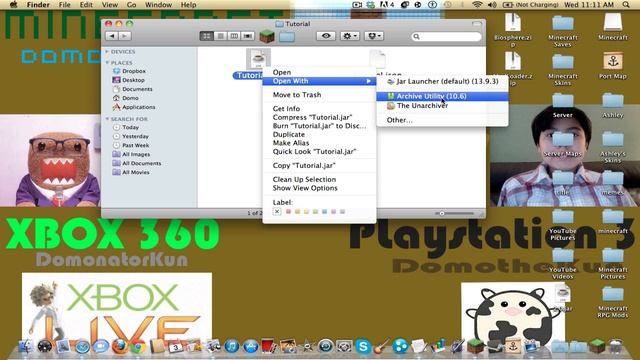The width and height of the screenshot is (640, 360).
Task: Select the Port Map desktop icon
Action: (x=613, y=65)
